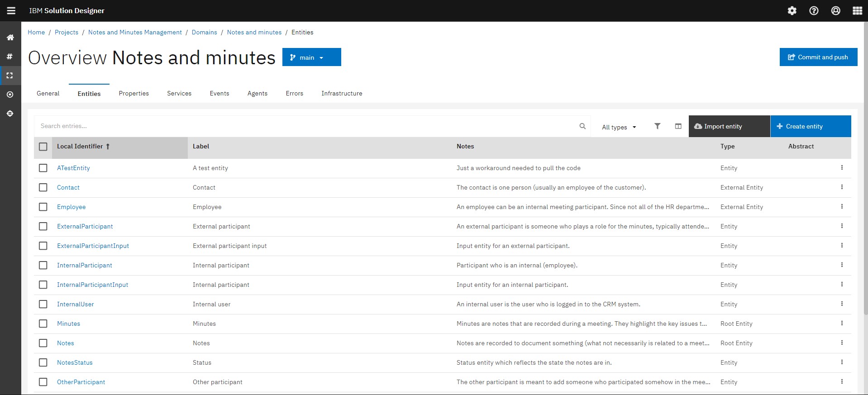Image resolution: width=868 pixels, height=395 pixels.
Task: Click the search magnifier icon
Action: [582, 126]
